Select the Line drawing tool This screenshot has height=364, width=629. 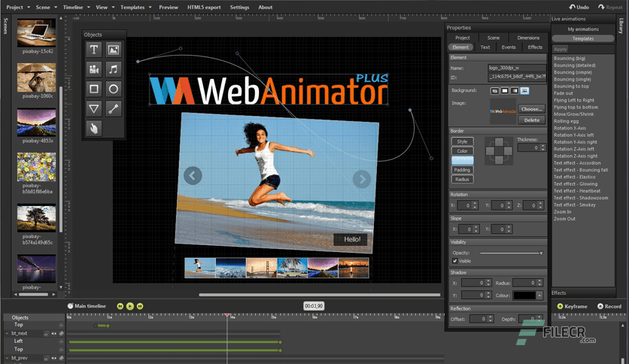tap(114, 108)
